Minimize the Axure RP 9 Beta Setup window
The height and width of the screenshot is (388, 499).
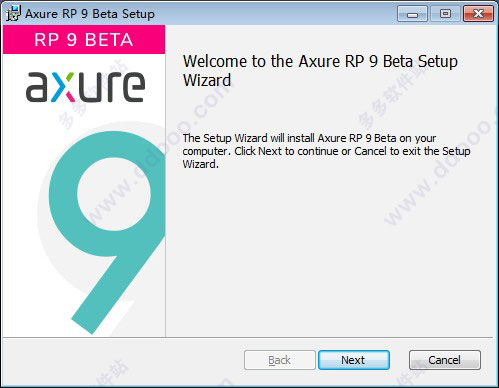tap(412, 14)
